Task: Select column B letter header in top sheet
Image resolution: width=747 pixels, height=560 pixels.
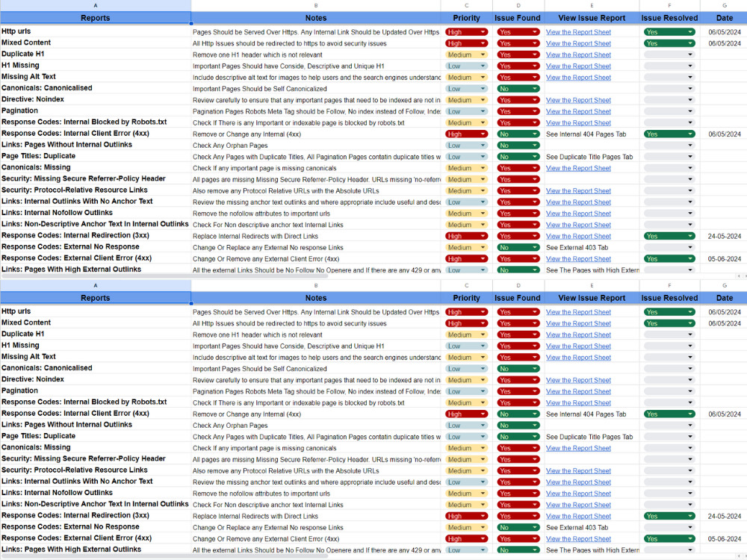Action: [x=316, y=5]
